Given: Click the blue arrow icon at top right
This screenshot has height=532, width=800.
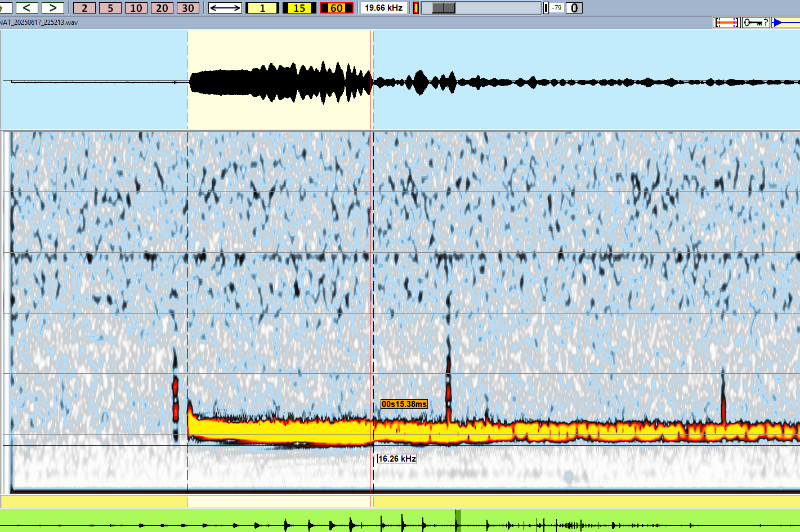Looking at the screenshot, I should point(786,23).
